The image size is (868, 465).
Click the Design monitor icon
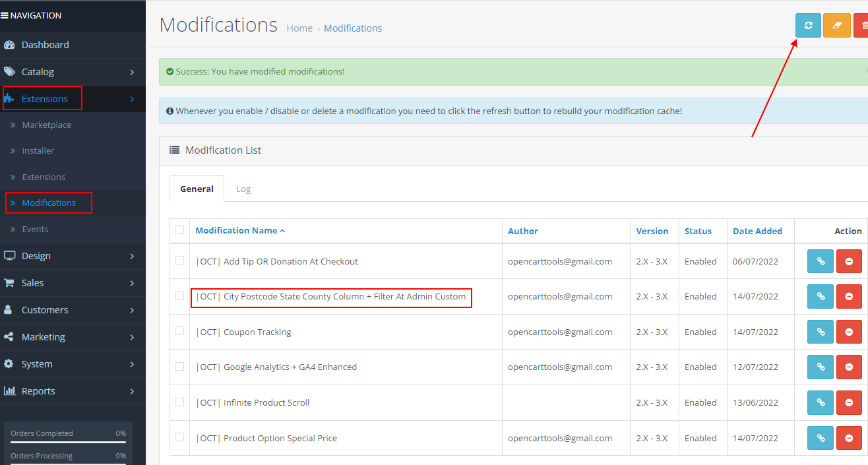click(9, 256)
